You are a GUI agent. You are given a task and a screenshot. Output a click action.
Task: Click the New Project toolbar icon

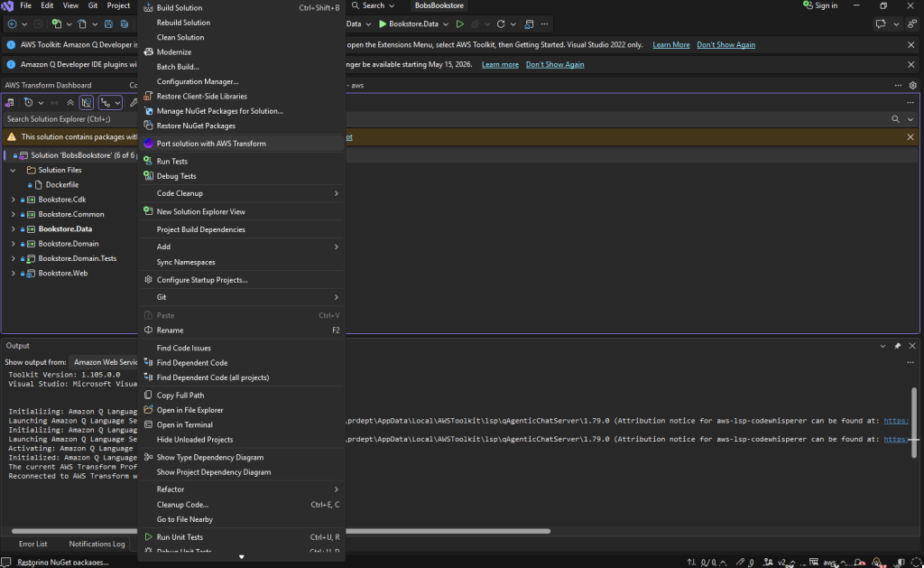click(57, 24)
